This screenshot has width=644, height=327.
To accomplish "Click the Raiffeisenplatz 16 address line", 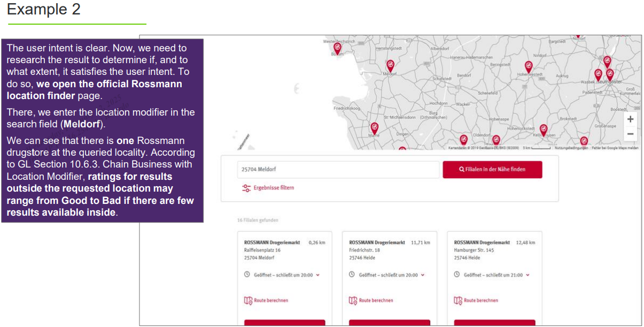I will pos(262,250).
